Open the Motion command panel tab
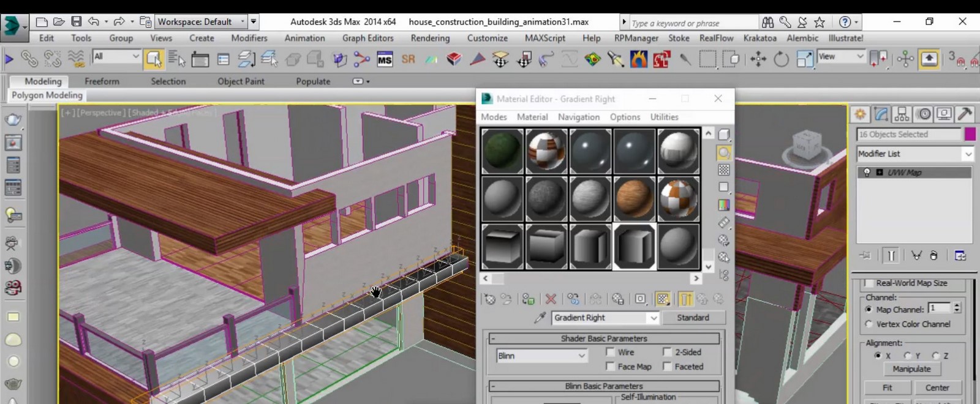The height and width of the screenshot is (404, 980). (924, 114)
